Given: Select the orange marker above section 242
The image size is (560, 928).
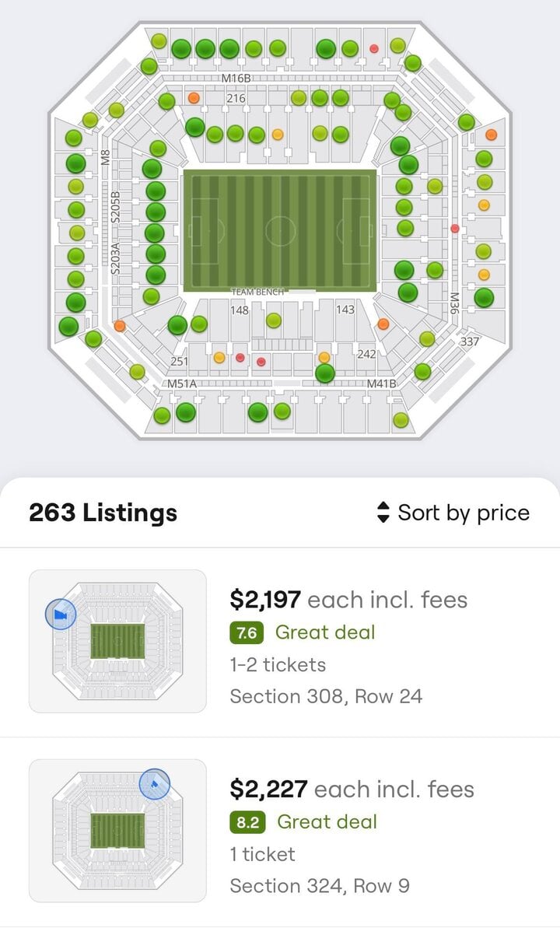Looking at the screenshot, I should (x=383, y=324).
